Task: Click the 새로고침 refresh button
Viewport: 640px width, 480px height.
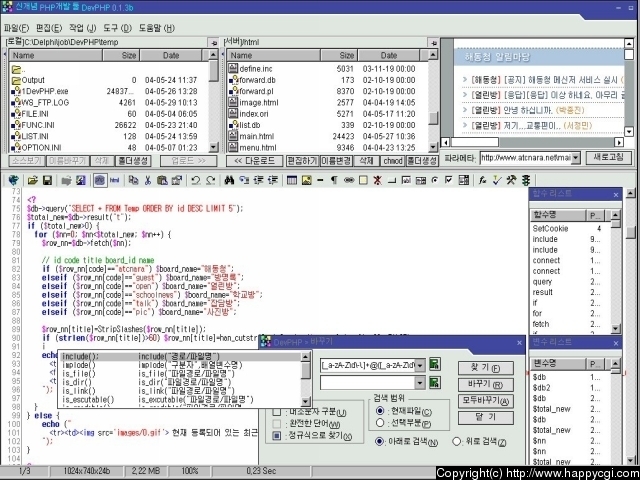Action: [x=609, y=158]
